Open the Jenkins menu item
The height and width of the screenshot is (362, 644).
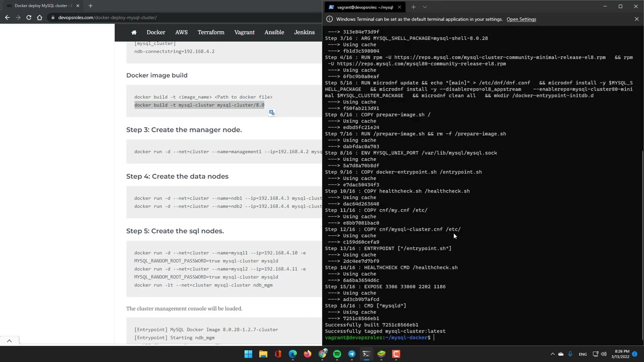304,32
